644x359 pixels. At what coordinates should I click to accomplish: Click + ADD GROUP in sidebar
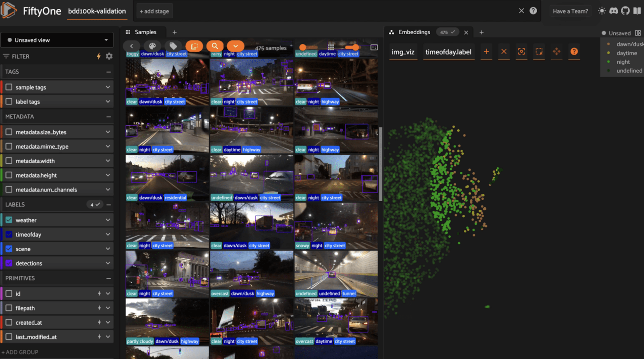(x=20, y=352)
